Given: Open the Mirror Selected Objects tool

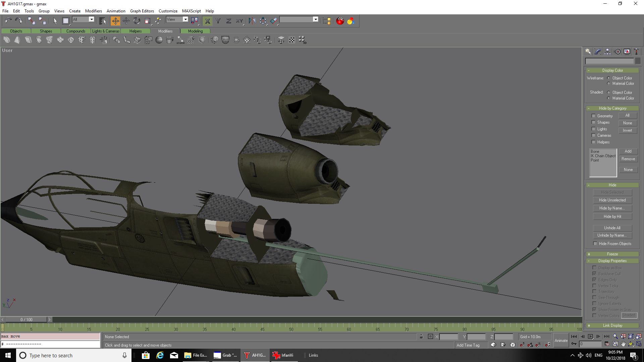Looking at the screenshot, I should pyautogui.click(x=252, y=21).
